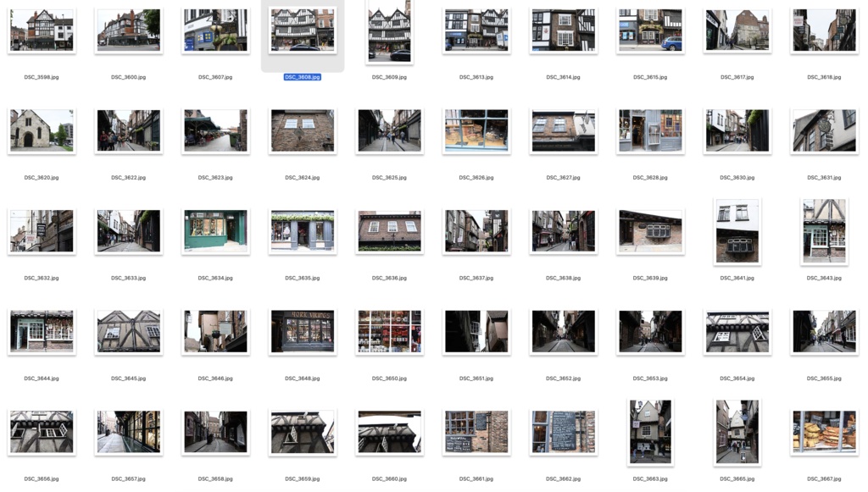Select thumbnail of DSC_3636.jpg

click(389, 231)
